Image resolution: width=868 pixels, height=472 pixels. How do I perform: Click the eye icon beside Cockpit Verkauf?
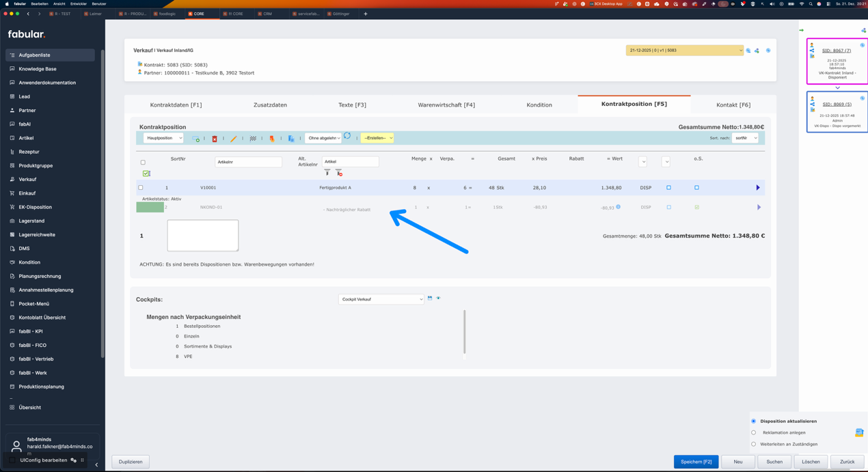tap(438, 299)
